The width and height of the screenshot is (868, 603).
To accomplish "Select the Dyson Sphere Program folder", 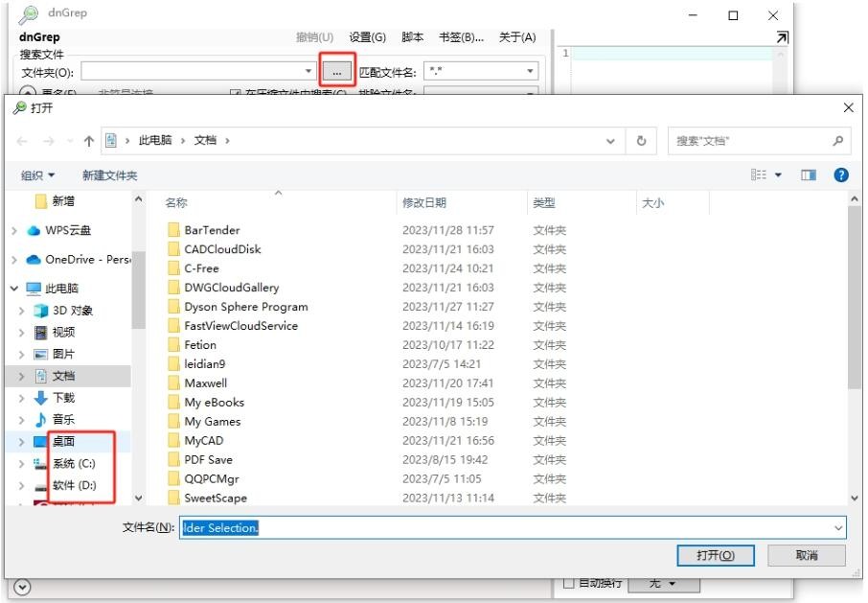I will click(x=246, y=307).
